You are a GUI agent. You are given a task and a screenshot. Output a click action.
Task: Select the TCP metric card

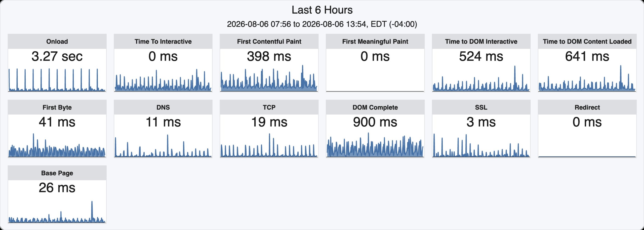[x=269, y=129]
